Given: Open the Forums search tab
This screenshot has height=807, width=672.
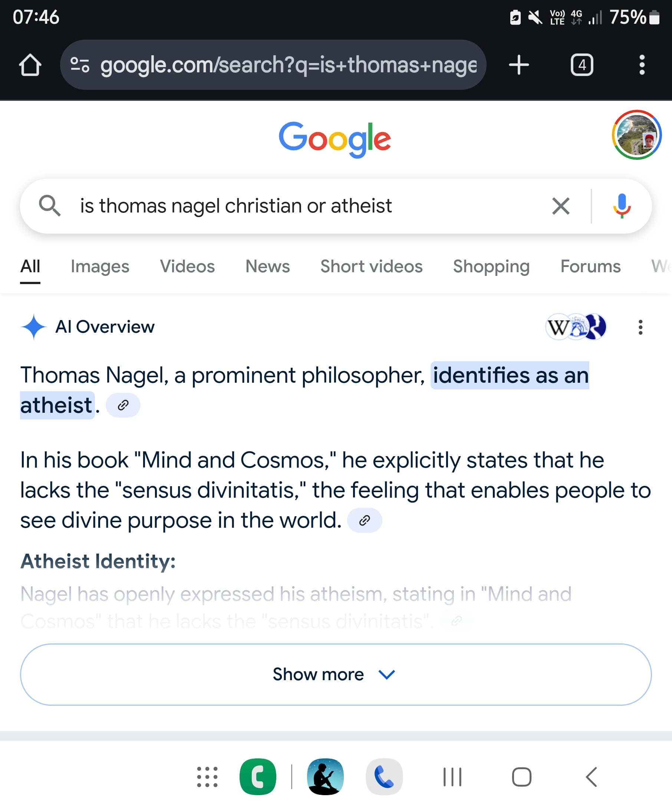Looking at the screenshot, I should pos(590,266).
